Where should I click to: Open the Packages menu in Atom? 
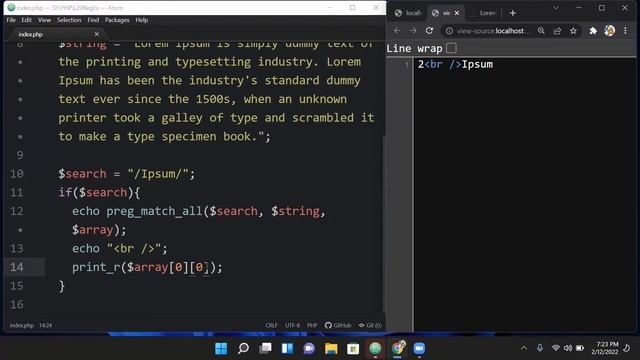(117, 20)
